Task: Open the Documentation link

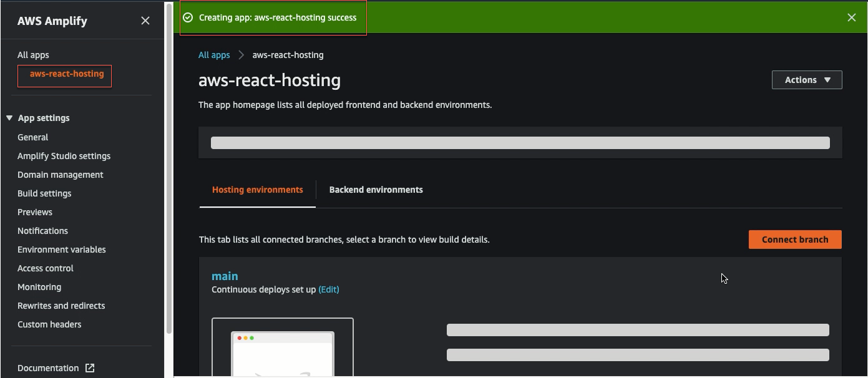Action: click(x=48, y=368)
